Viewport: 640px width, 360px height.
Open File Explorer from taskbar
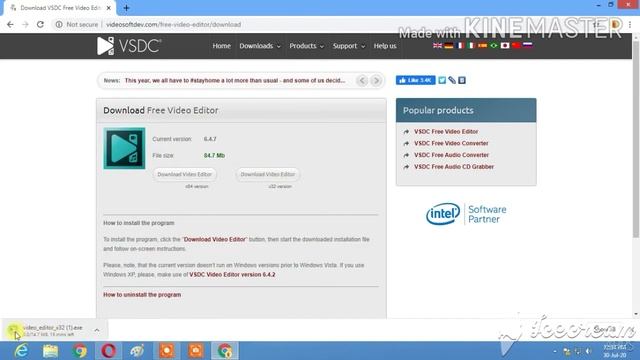[x=50, y=351]
